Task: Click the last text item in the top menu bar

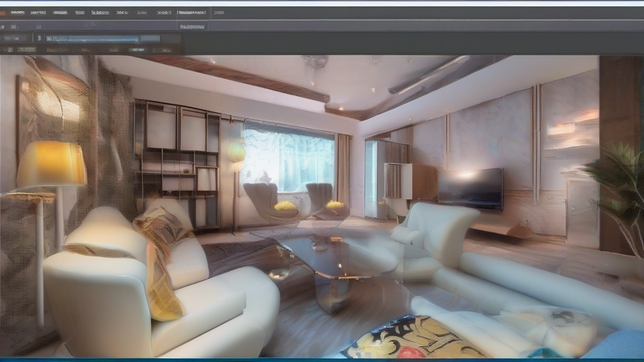Action: pos(218,13)
